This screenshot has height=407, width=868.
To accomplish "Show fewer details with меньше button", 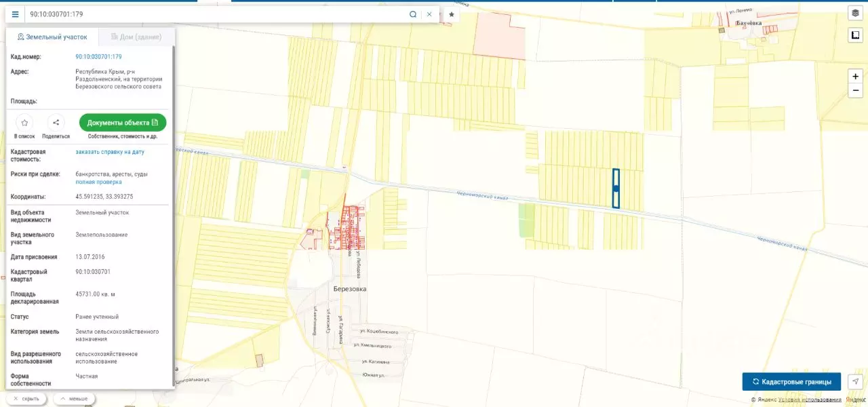I will point(74,398).
